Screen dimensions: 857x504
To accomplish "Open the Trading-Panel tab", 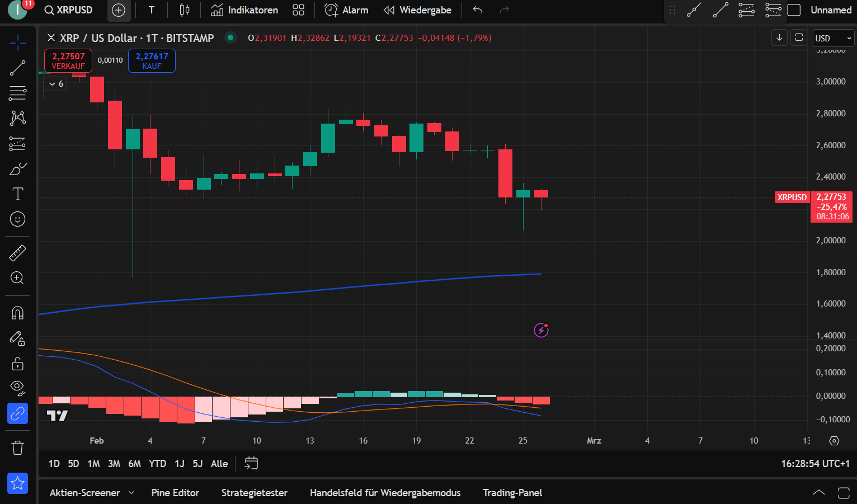I will coord(512,493).
